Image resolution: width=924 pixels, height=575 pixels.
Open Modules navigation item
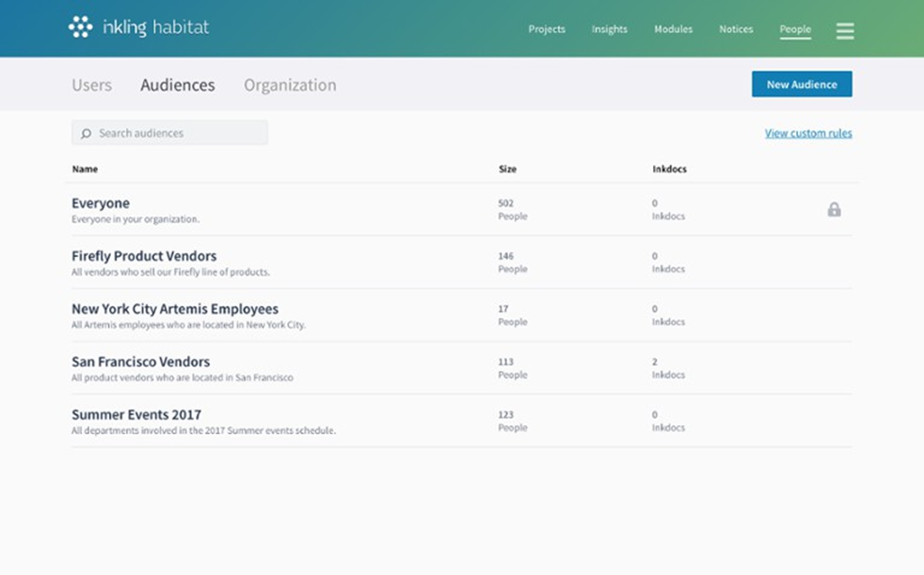[x=673, y=29]
